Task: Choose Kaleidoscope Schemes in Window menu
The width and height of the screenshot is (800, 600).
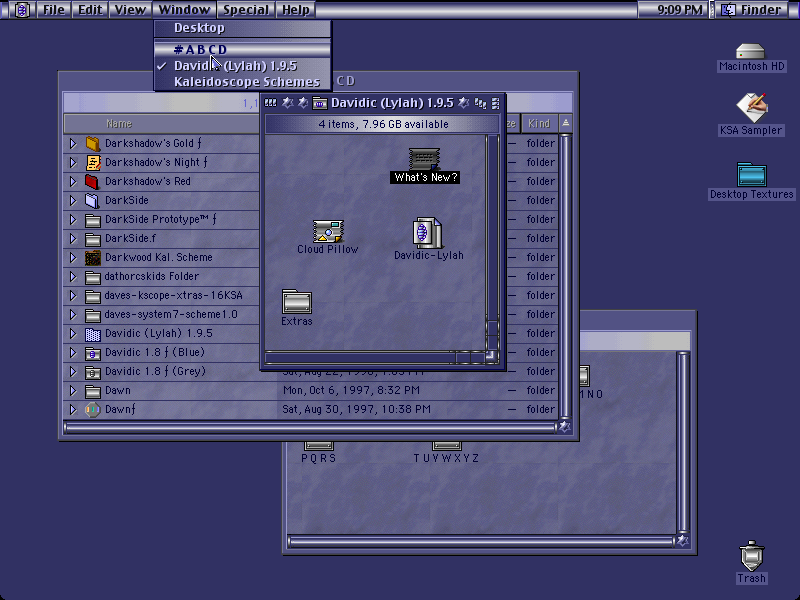Action: tap(243, 82)
